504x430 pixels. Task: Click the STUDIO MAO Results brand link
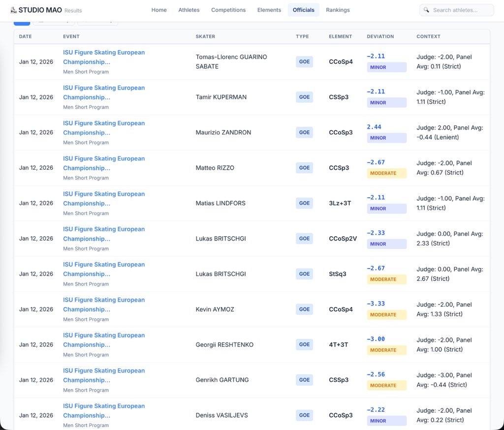(46, 10)
